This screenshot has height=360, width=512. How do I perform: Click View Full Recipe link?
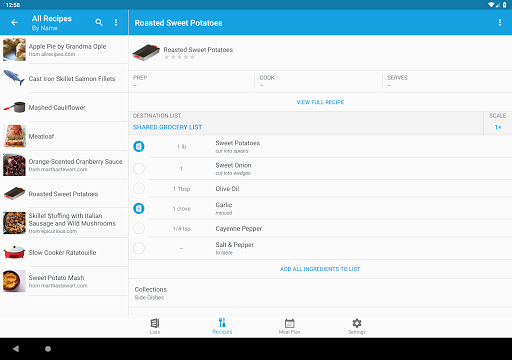pyautogui.click(x=320, y=102)
